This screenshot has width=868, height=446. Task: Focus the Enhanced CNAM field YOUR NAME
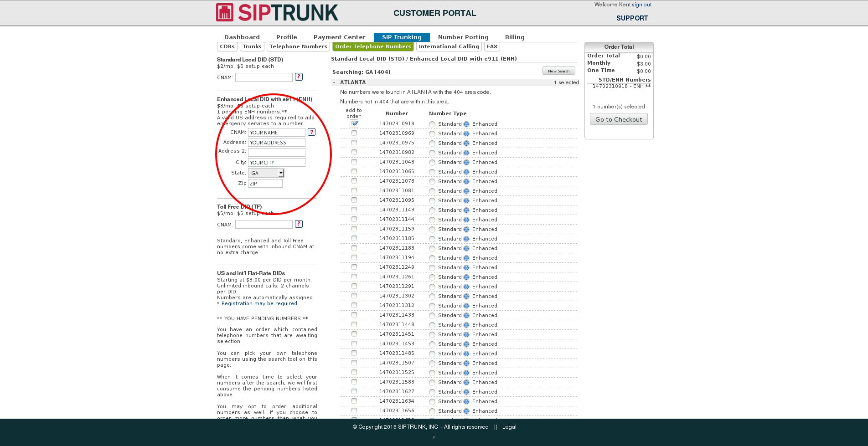[277, 133]
